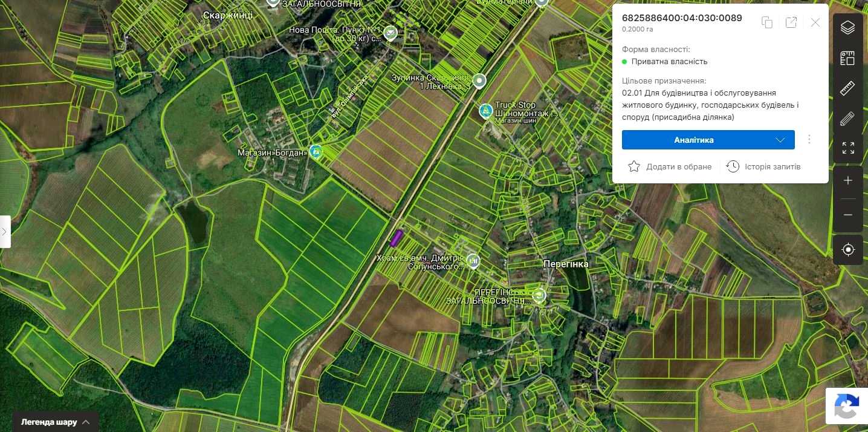Select the pencil drawing tool
The image size is (868, 432).
[847, 119]
